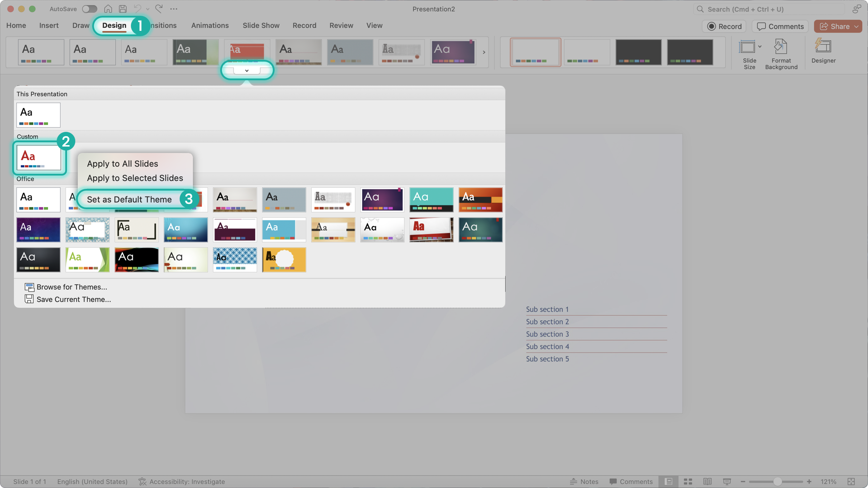Image resolution: width=868 pixels, height=488 pixels.
Task: Open the Slide Show tab
Action: [261, 25]
